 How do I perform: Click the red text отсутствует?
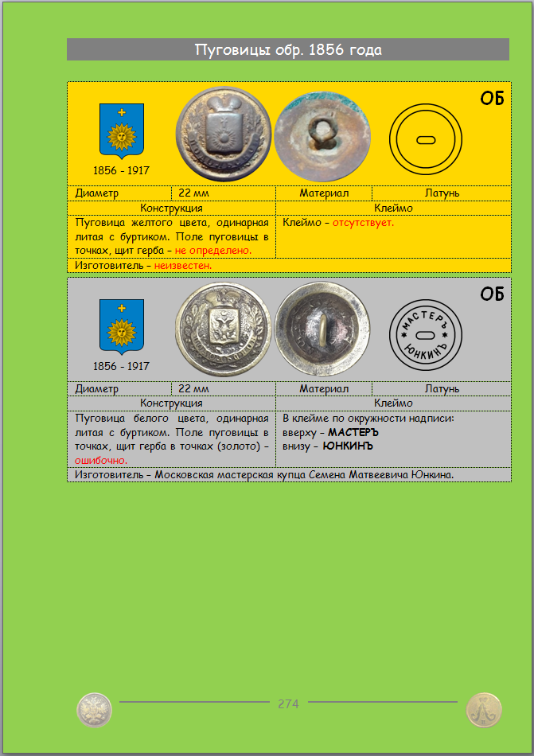coord(363,223)
